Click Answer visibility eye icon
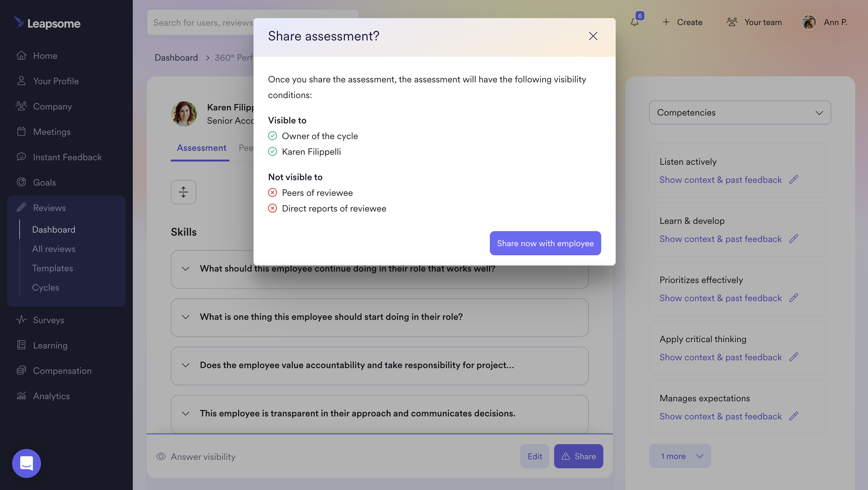Screen dimensions: 868x490 point(161,456)
